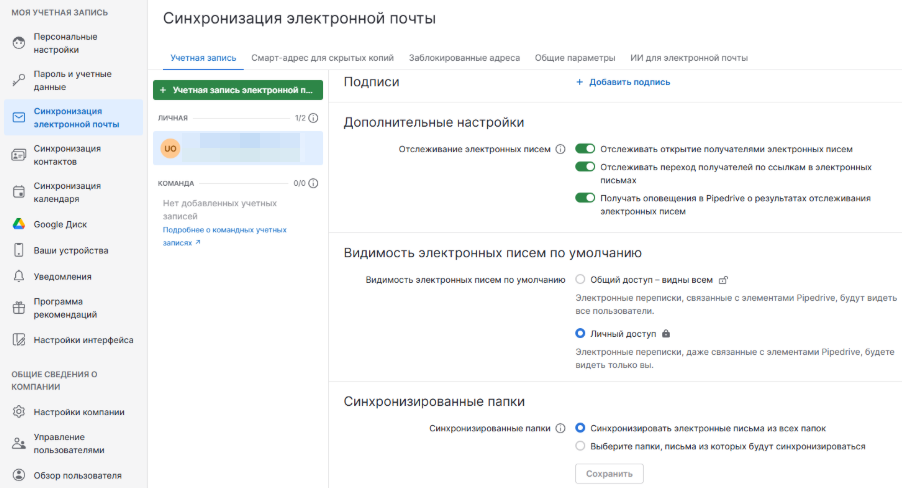
Task: Click the Синхронизация контактов card icon
Action: click(x=19, y=155)
